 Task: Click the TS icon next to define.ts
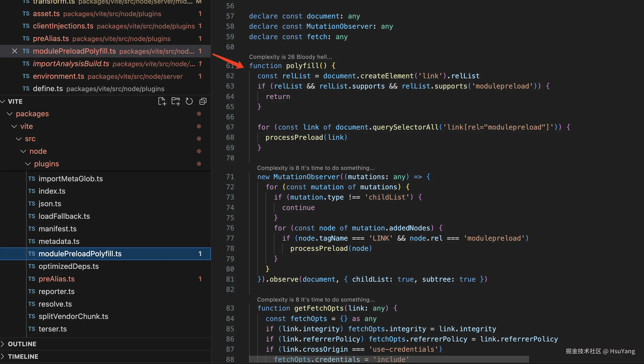[26, 89]
